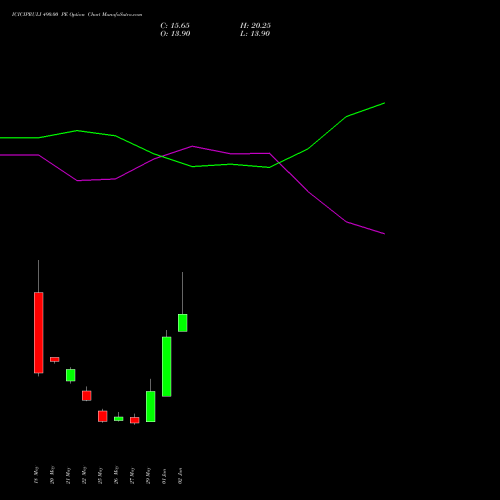Click the 02 Jun date axis label
500x500 pixels.
click(180, 476)
